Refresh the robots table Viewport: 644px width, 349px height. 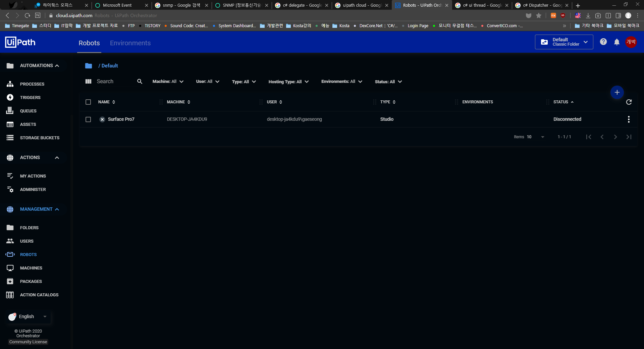629,102
